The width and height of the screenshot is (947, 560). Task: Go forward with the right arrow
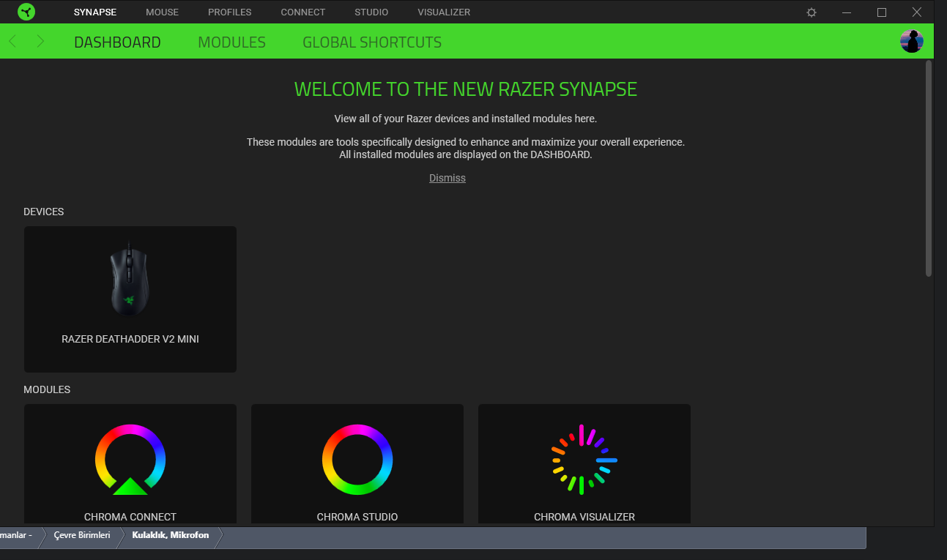pyautogui.click(x=40, y=42)
